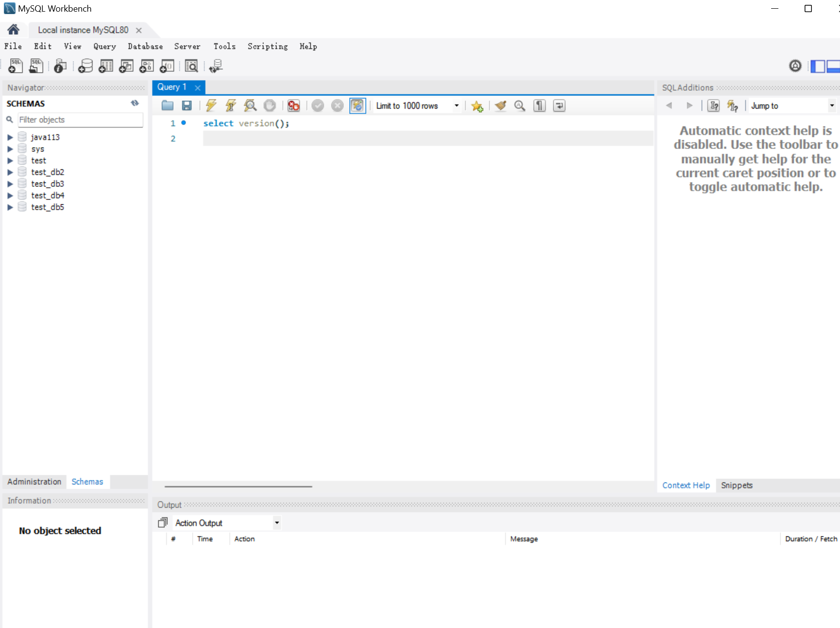Screen dimensions: 840x628
Task: Get context help for caret position manually
Action: click(x=713, y=105)
